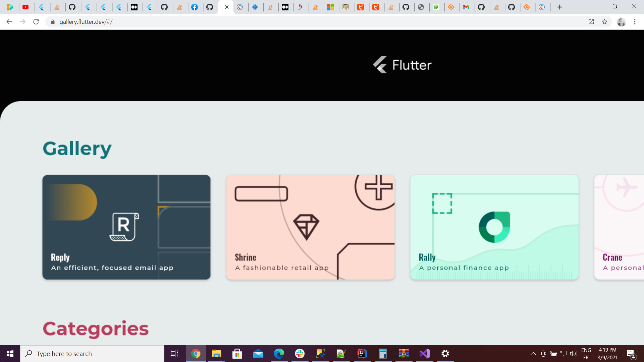Open a new browser tab with the plus button
The width and height of the screenshot is (644, 362).
coord(559,7)
